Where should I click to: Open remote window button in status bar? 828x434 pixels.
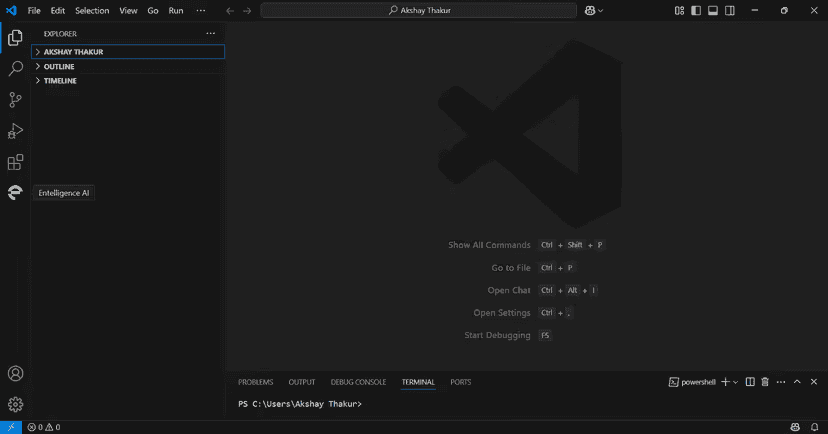(x=11, y=427)
